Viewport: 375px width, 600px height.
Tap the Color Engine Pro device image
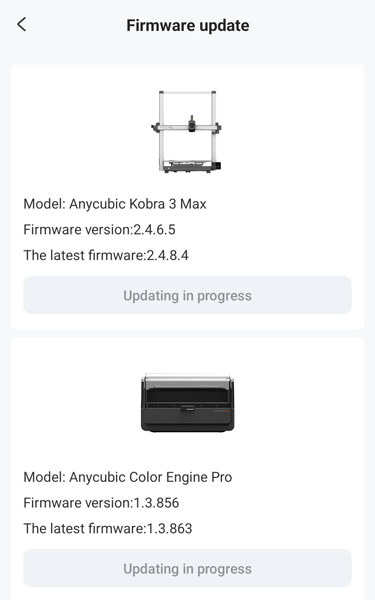pyautogui.click(x=187, y=403)
